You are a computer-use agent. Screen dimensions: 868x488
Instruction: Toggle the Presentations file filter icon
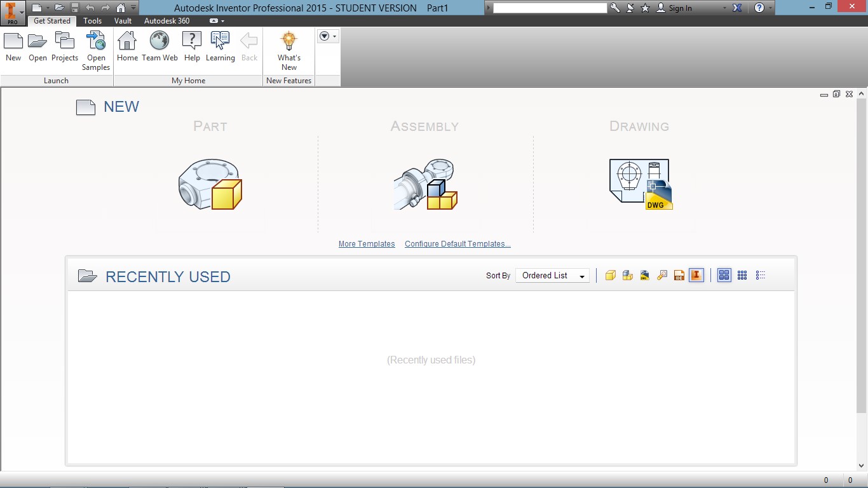tap(662, 275)
